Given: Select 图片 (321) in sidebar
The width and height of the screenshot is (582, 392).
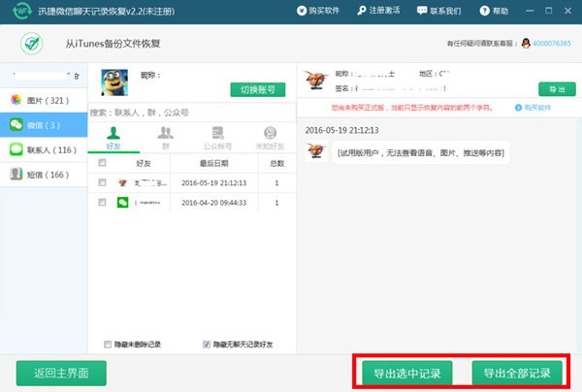Looking at the screenshot, I should click(44, 100).
